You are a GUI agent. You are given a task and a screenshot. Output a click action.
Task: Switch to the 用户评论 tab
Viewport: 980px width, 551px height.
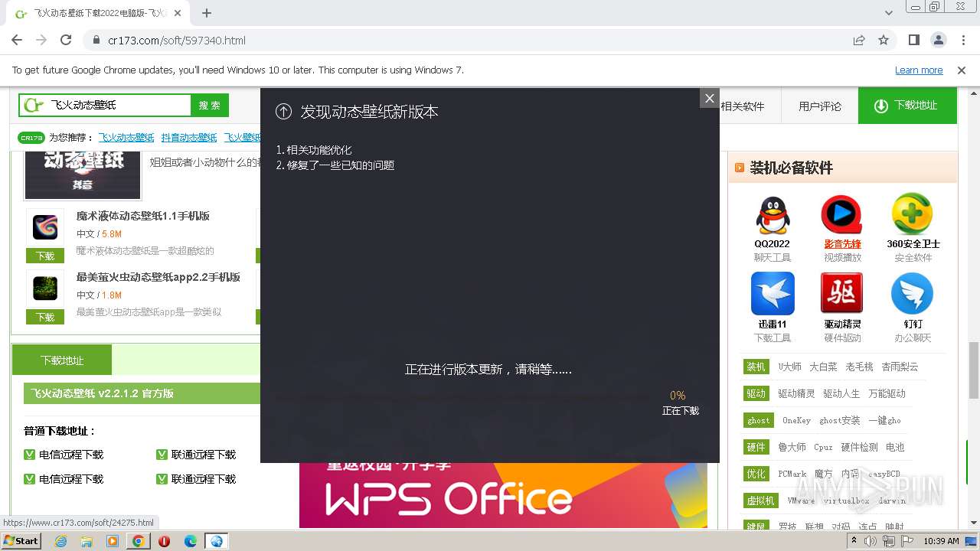coord(820,106)
